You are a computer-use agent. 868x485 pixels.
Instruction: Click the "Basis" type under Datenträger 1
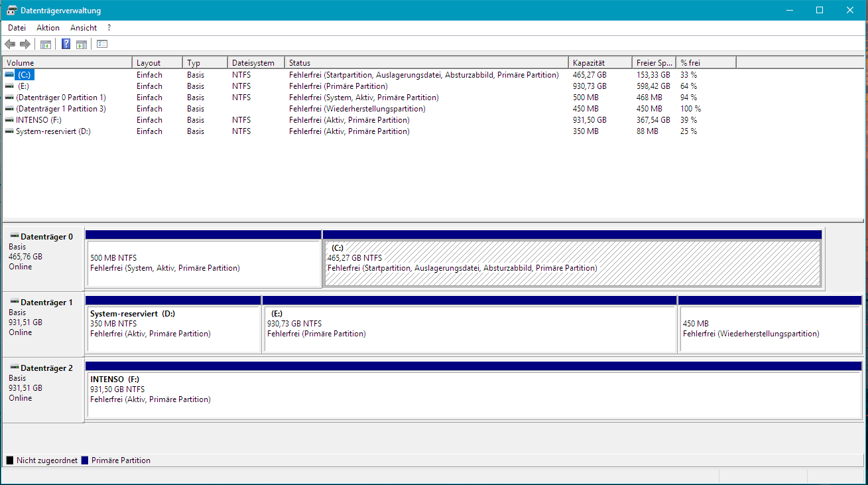[17, 312]
